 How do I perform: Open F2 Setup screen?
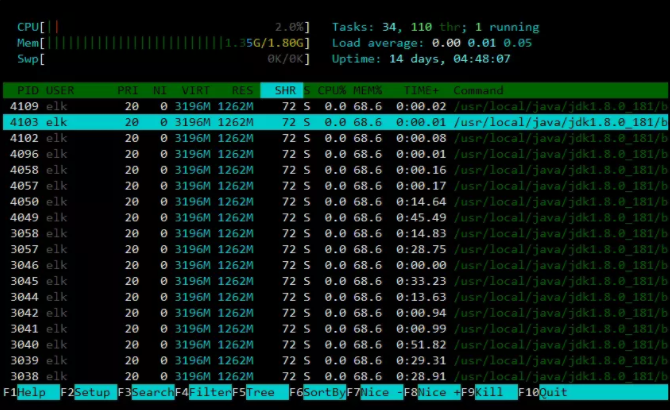click(88, 392)
